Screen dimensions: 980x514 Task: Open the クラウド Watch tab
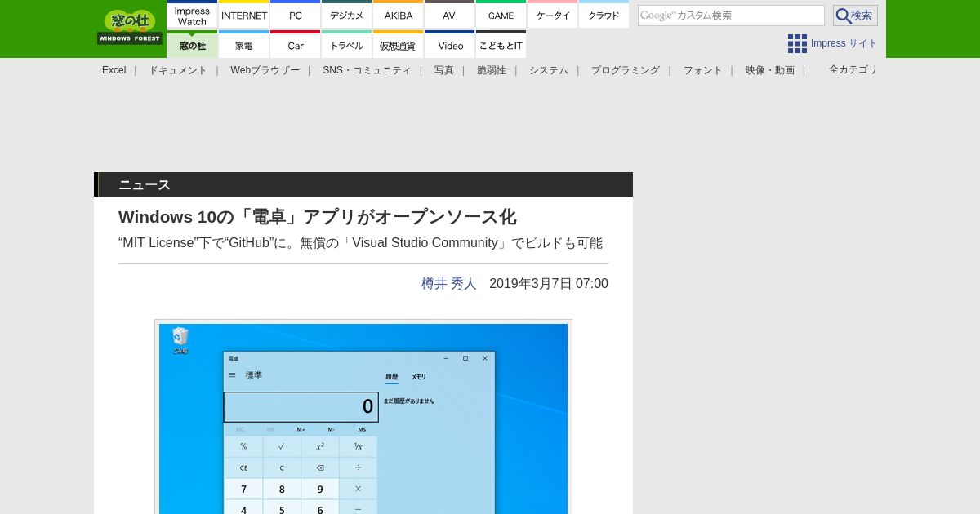coord(604,15)
